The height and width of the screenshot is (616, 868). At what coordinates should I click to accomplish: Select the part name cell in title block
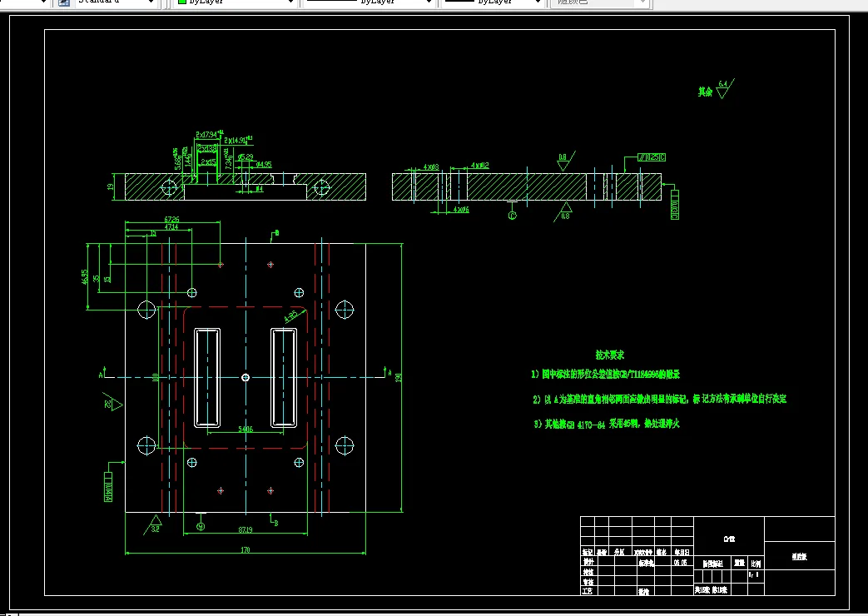800,556
